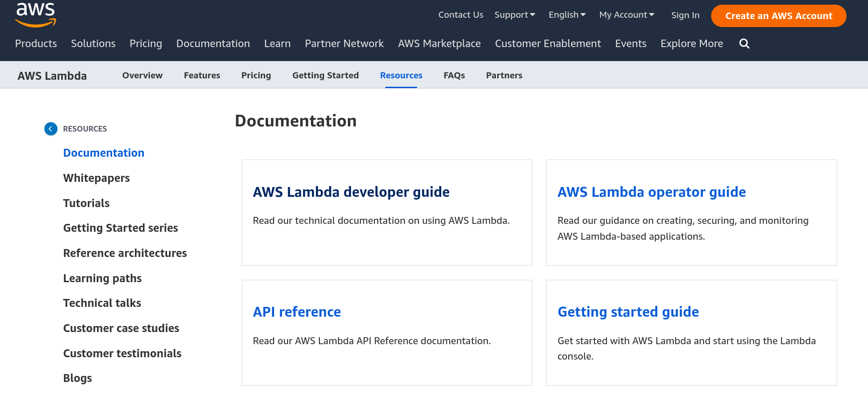The width and height of the screenshot is (868, 416).
Task: Click text about creating, securing, and monitoring applications
Action: coord(683,229)
